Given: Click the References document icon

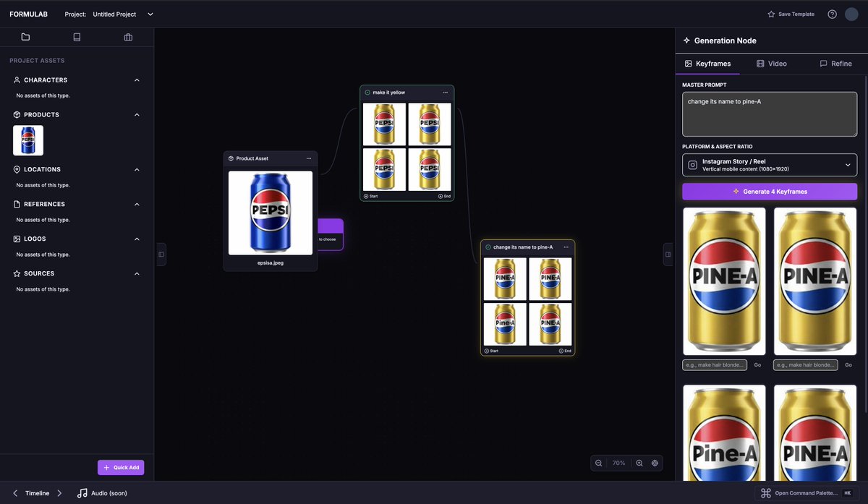Looking at the screenshot, I should pos(17,205).
